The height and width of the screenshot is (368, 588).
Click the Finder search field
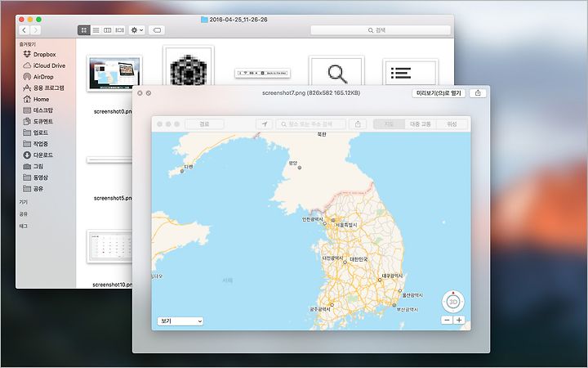[x=381, y=30]
